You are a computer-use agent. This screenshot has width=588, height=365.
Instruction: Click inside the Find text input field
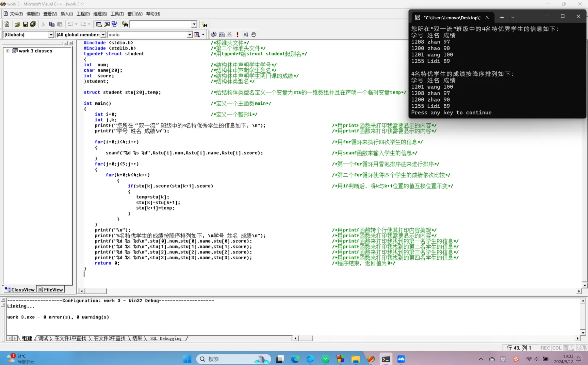point(161,24)
